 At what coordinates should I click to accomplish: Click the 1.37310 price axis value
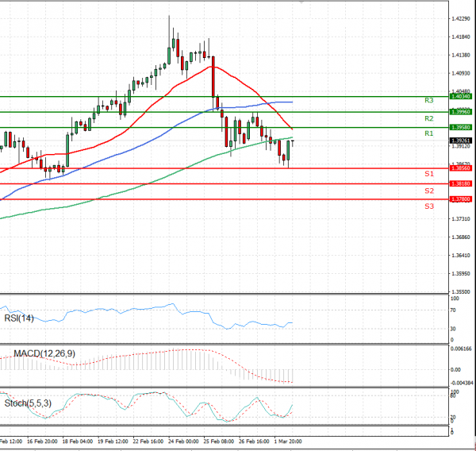(x=461, y=219)
